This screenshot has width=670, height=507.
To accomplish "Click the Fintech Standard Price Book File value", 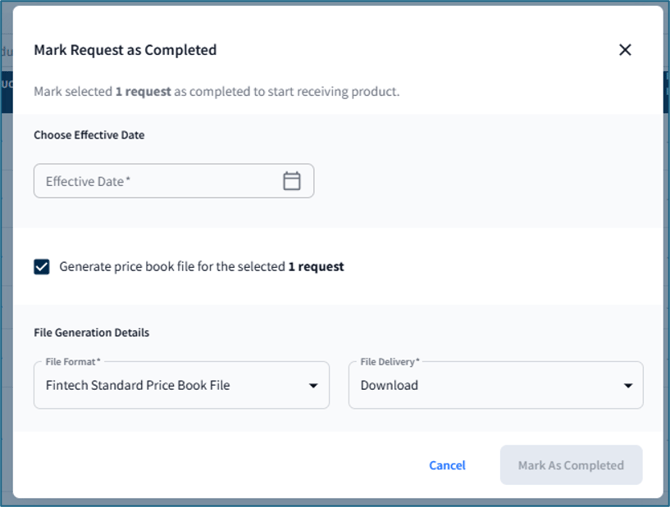I will [138, 385].
